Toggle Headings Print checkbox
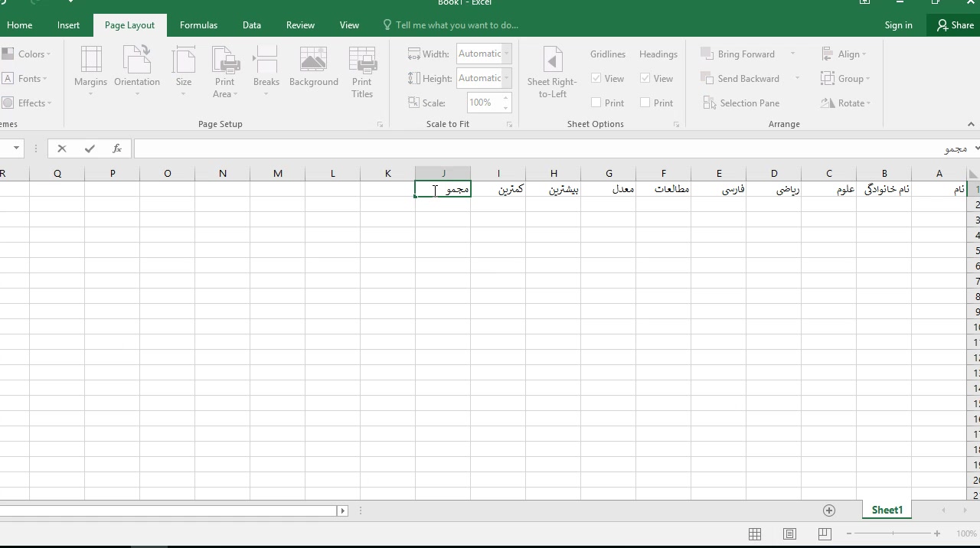Image resolution: width=980 pixels, height=548 pixels. [x=645, y=103]
